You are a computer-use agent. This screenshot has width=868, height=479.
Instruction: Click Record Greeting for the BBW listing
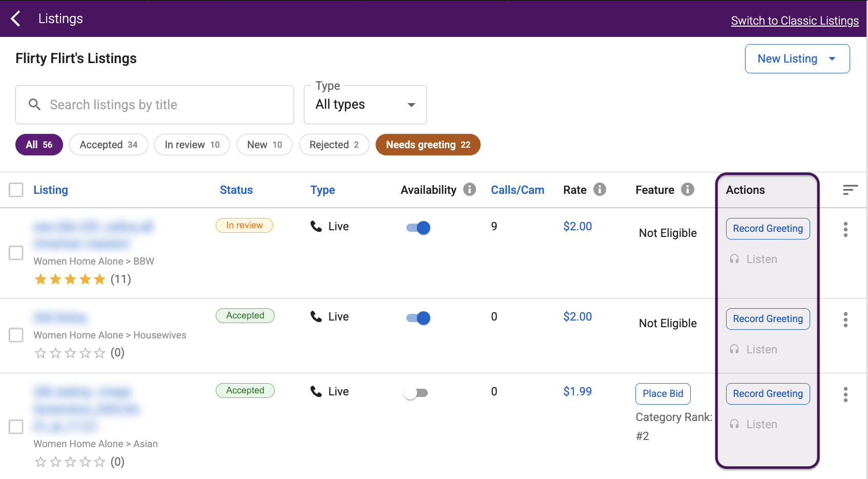pyautogui.click(x=768, y=228)
